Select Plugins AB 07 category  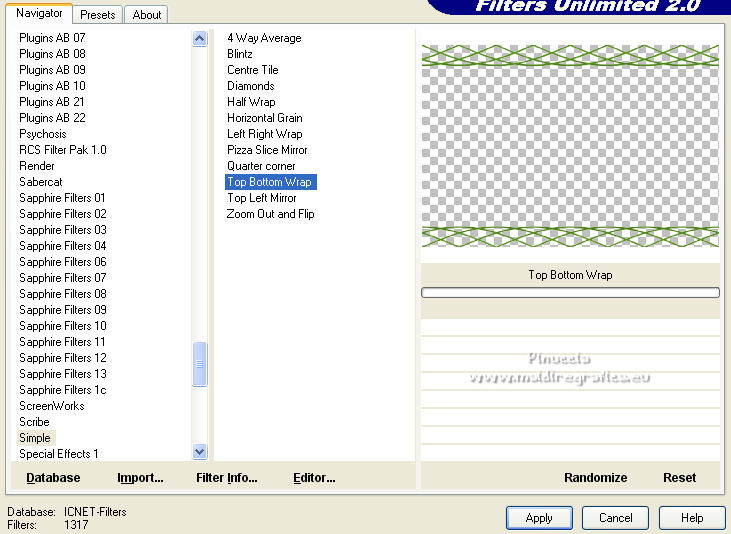coord(52,38)
